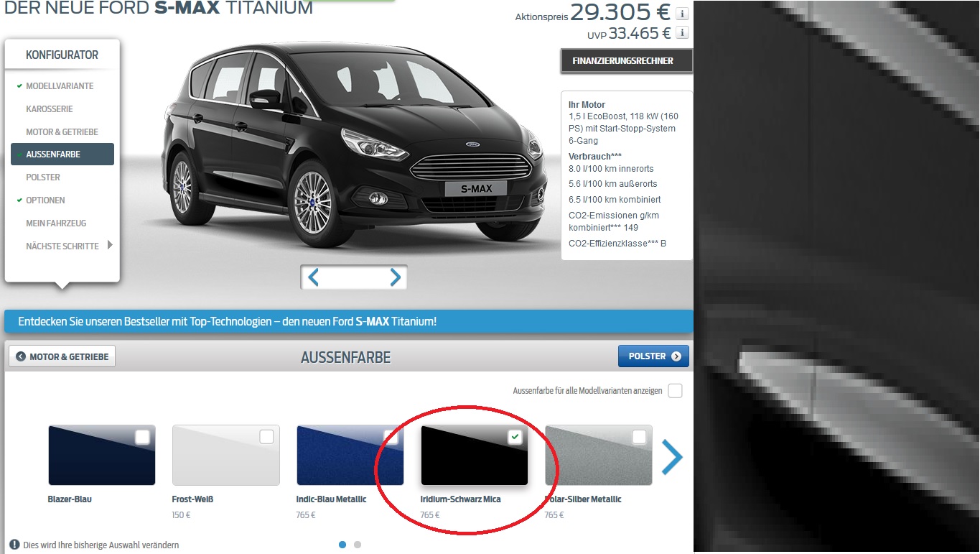Select Iridium-Schwarz Mica color swatch

coord(475,456)
